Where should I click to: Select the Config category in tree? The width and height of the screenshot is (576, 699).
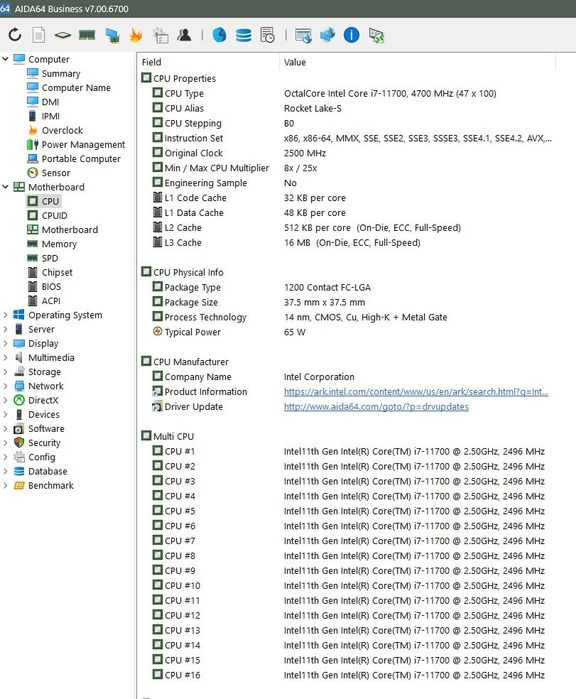[35, 457]
